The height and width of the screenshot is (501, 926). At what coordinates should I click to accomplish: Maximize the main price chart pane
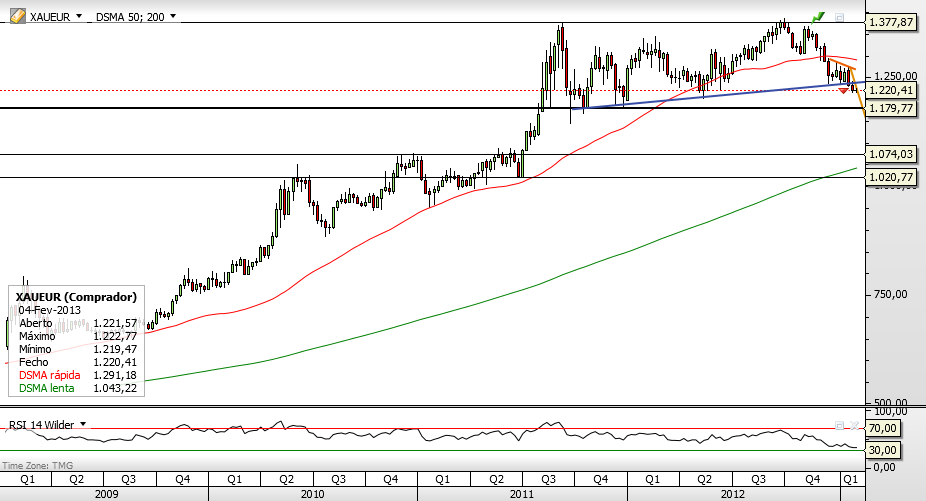(839, 18)
